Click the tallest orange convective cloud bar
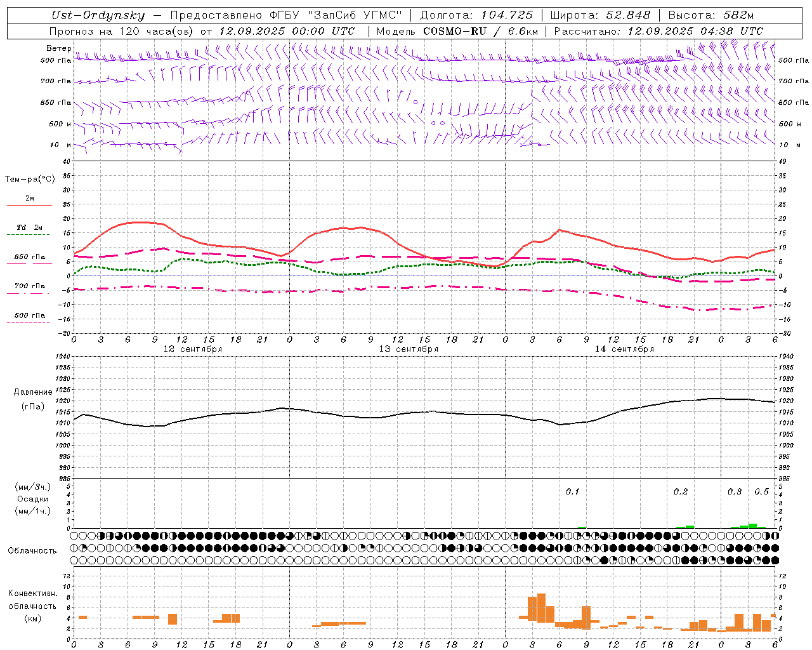Image resolution: width=812 pixels, height=650 pixels. click(541, 608)
